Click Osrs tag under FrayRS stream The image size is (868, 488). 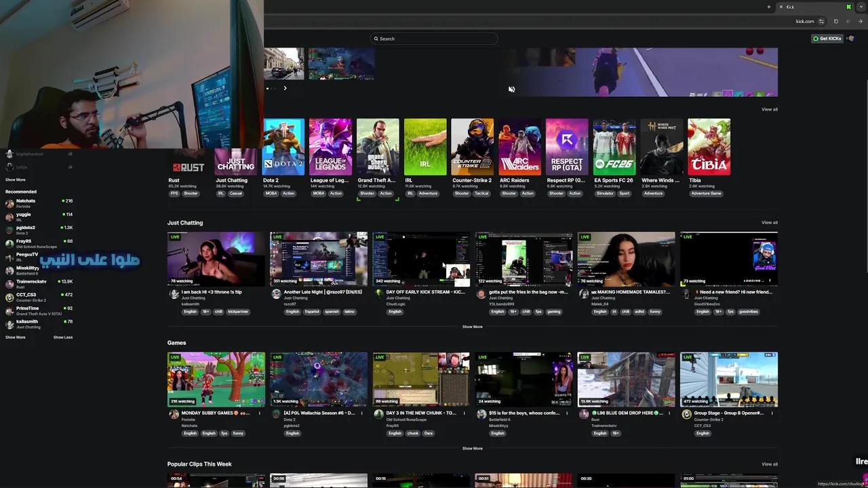pyautogui.click(x=429, y=433)
